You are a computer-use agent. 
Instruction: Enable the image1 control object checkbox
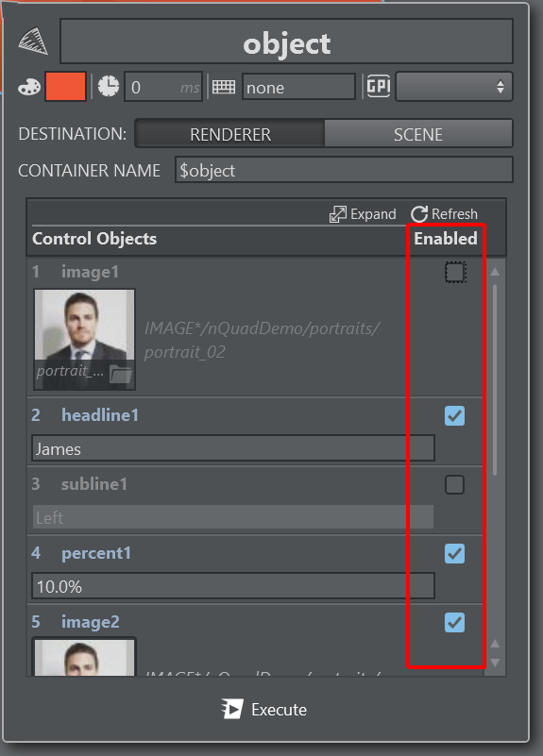pos(455,273)
